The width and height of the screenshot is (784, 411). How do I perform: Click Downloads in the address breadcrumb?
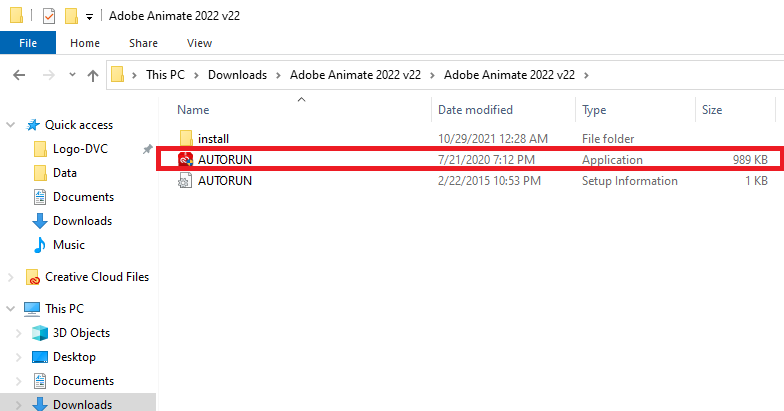(x=238, y=75)
